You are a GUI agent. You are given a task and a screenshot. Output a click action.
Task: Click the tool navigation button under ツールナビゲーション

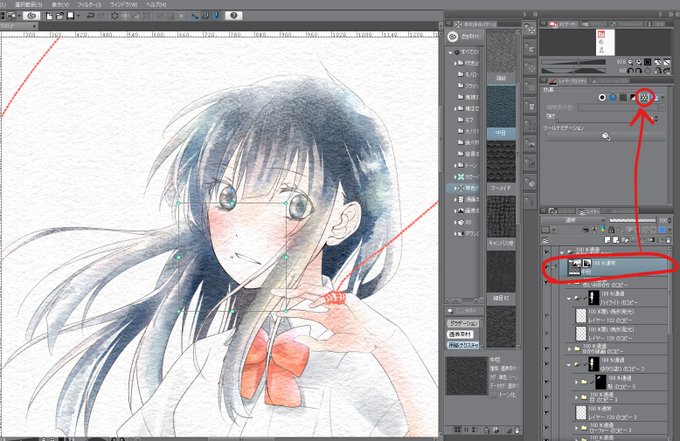tap(605, 136)
